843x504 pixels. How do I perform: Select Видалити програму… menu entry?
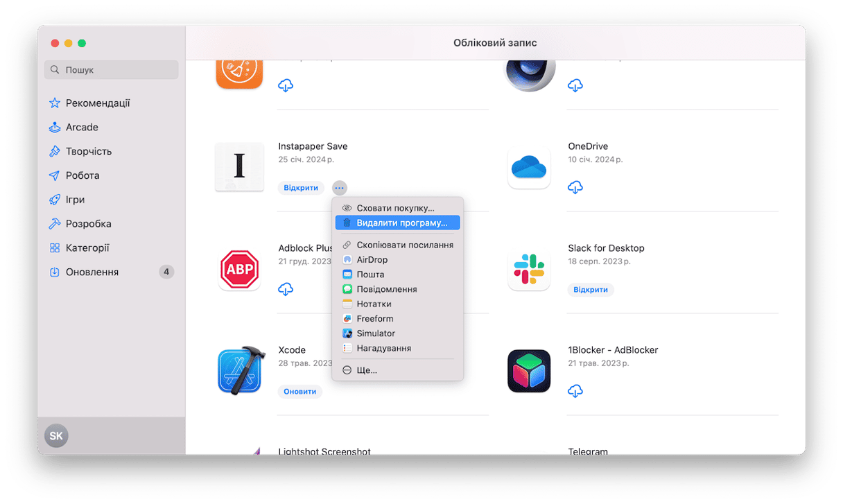pyautogui.click(x=402, y=223)
